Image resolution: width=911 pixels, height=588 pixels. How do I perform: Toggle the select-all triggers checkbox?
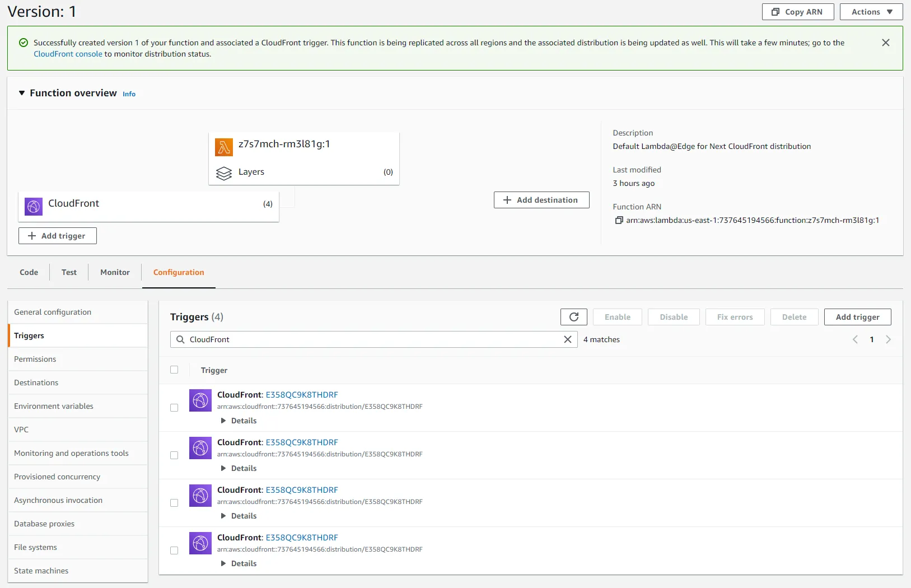tap(174, 370)
